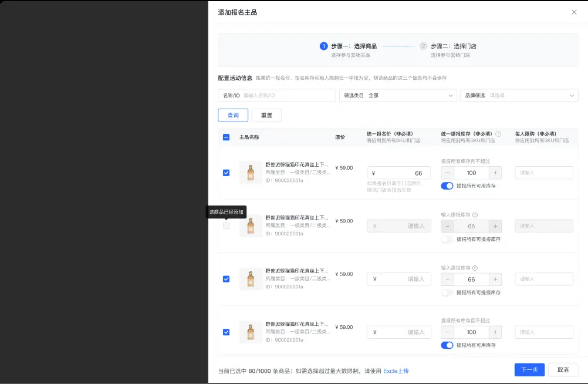The width and height of the screenshot is (588, 384).
Task: Increase stock in the row priced 66
Action: pos(495,173)
